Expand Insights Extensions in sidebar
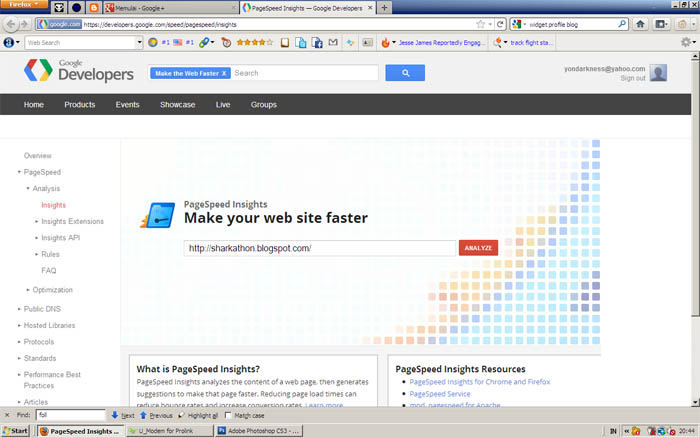This screenshot has height=438, width=700. [x=37, y=221]
